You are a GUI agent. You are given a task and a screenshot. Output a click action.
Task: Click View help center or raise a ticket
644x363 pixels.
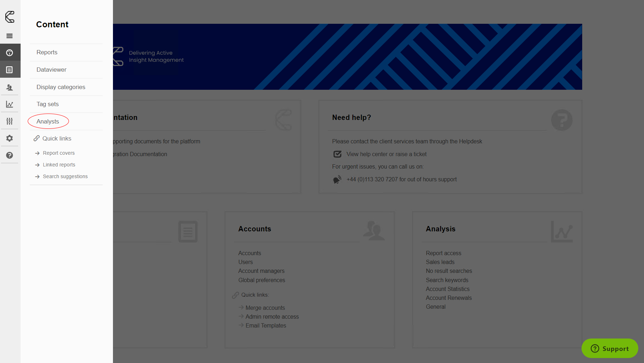point(386,154)
